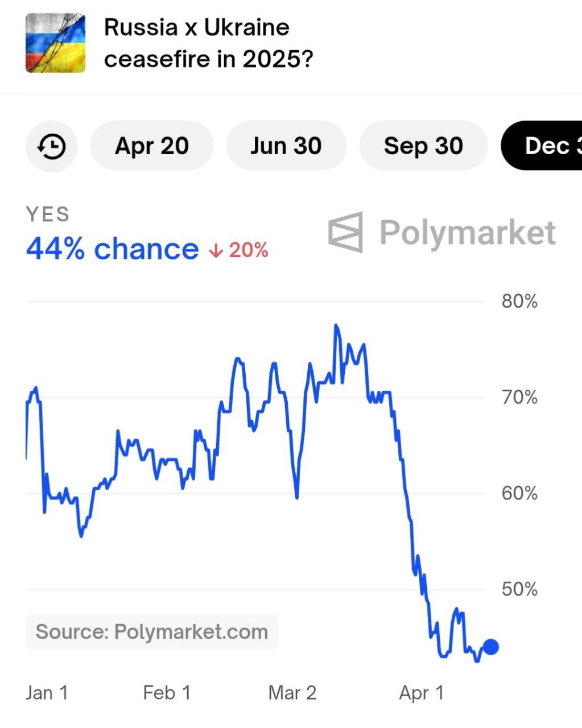Image resolution: width=582 pixels, height=728 pixels.
Task: Click the 80% y-axis label
Action: click(519, 301)
